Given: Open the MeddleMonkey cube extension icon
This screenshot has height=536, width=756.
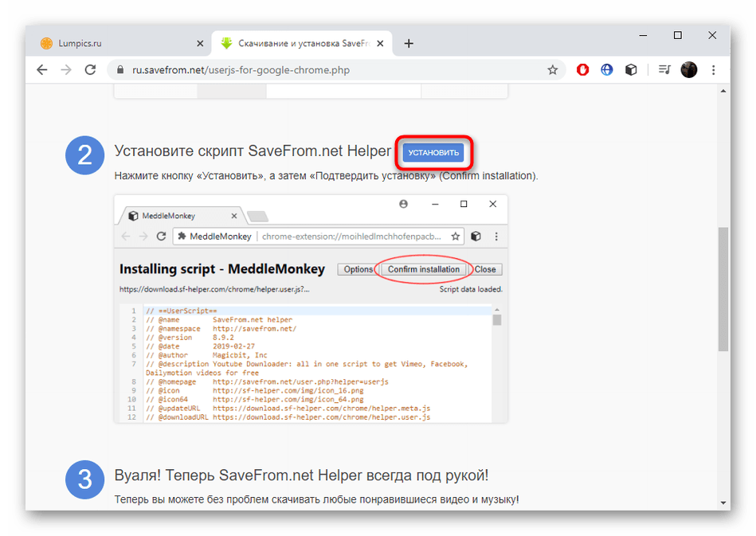Looking at the screenshot, I should pyautogui.click(x=631, y=70).
